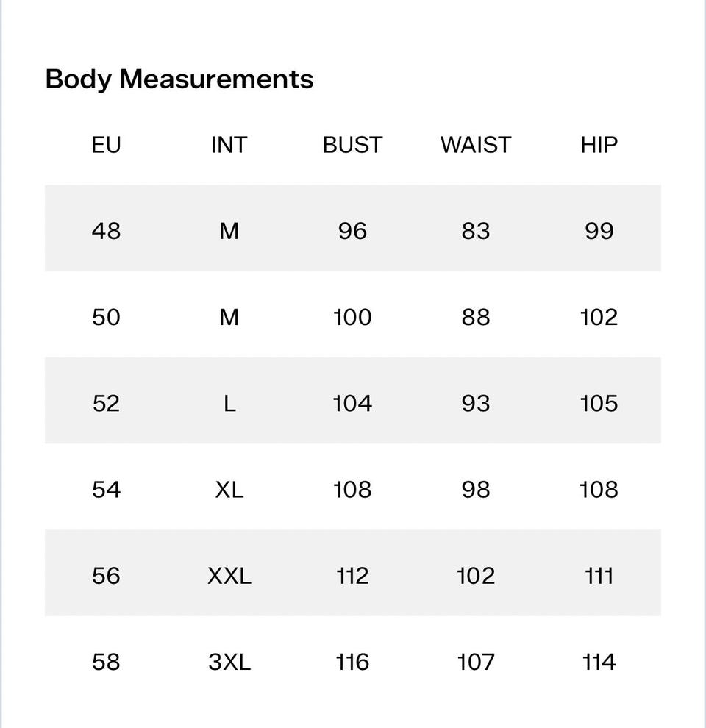Click EU size 48 cell
Screen dimensions: 706x728
[x=106, y=231]
